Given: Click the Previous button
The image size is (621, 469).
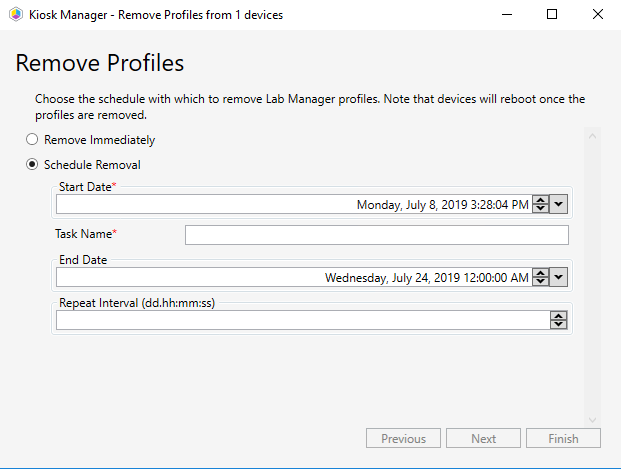Looking at the screenshot, I should pos(404,438).
